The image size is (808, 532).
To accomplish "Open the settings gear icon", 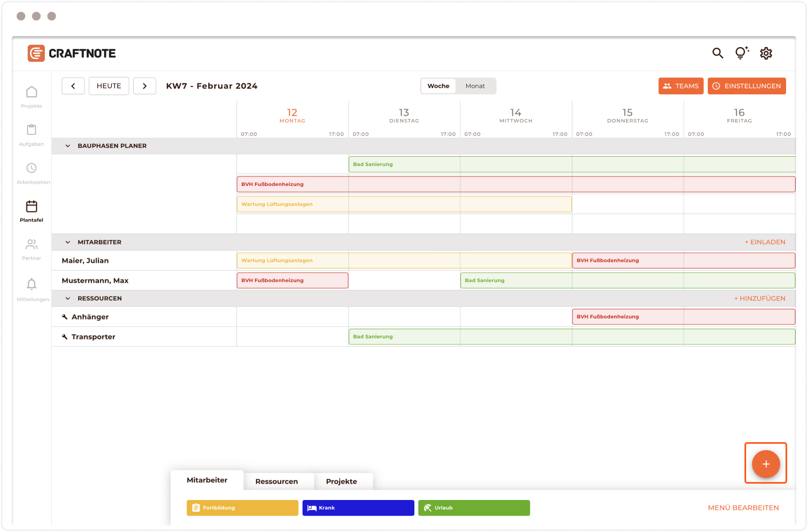I will tap(766, 53).
